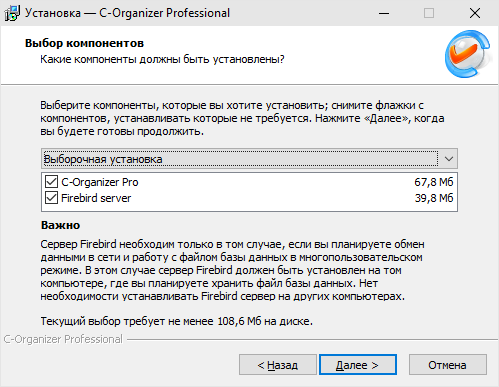Click the Установка — C-Organizer Professional title text
Image resolution: width=499 pixels, height=387 pixels.
coord(127,13)
